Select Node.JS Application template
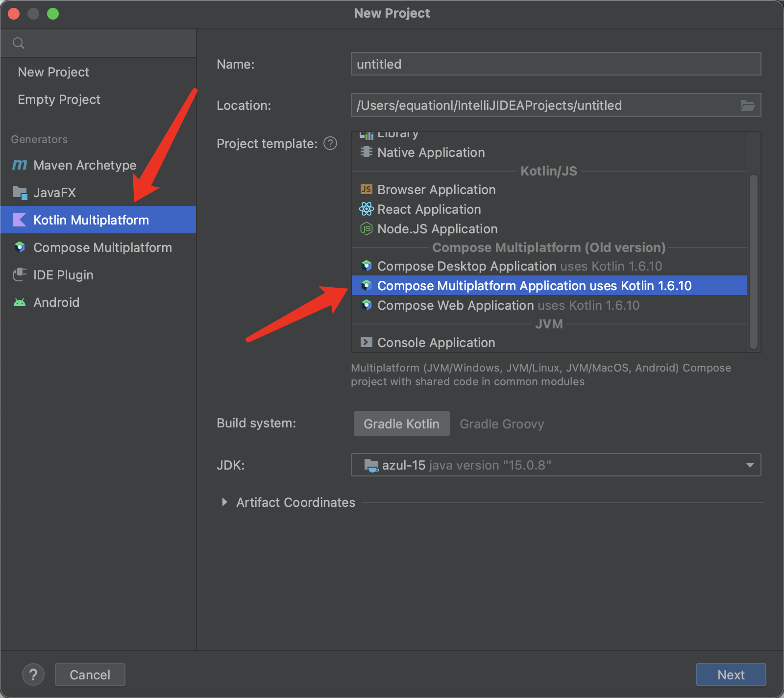 pos(549,229)
